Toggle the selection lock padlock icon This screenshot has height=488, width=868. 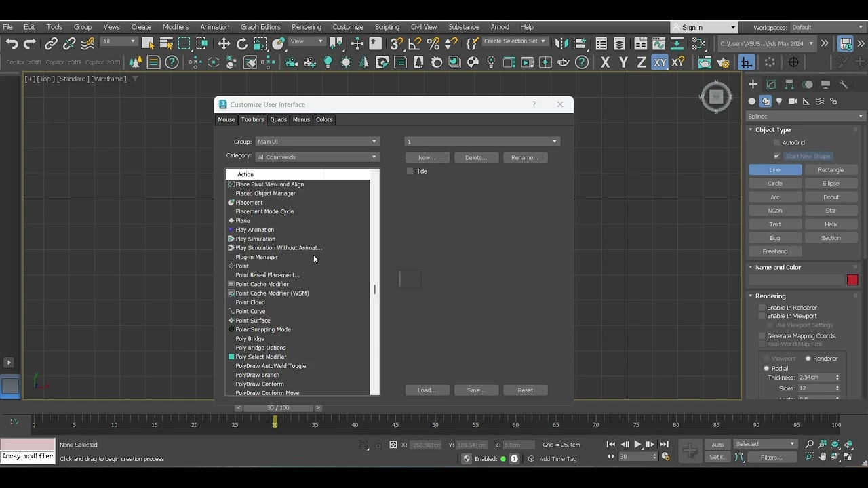point(378,445)
